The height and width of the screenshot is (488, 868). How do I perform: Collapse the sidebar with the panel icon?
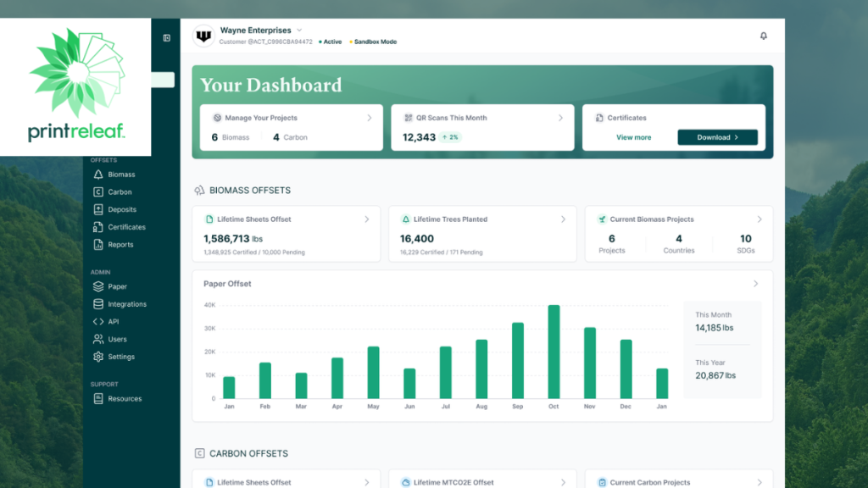[167, 38]
